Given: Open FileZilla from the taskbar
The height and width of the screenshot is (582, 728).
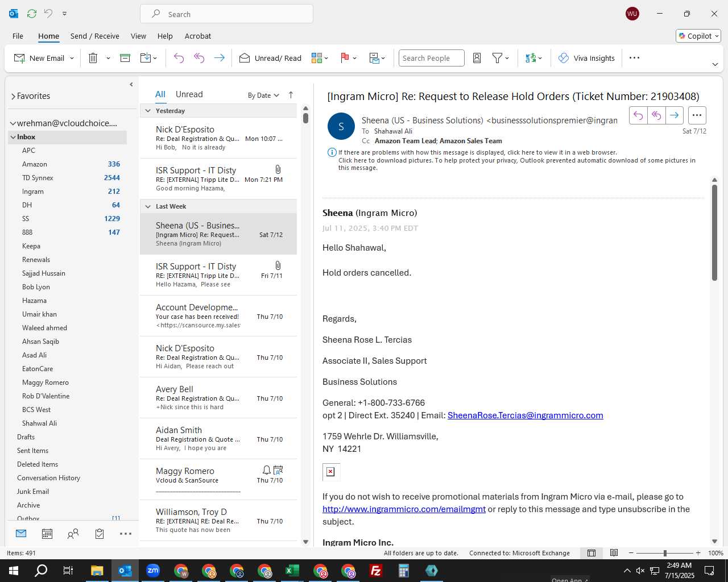Looking at the screenshot, I should point(376,571).
